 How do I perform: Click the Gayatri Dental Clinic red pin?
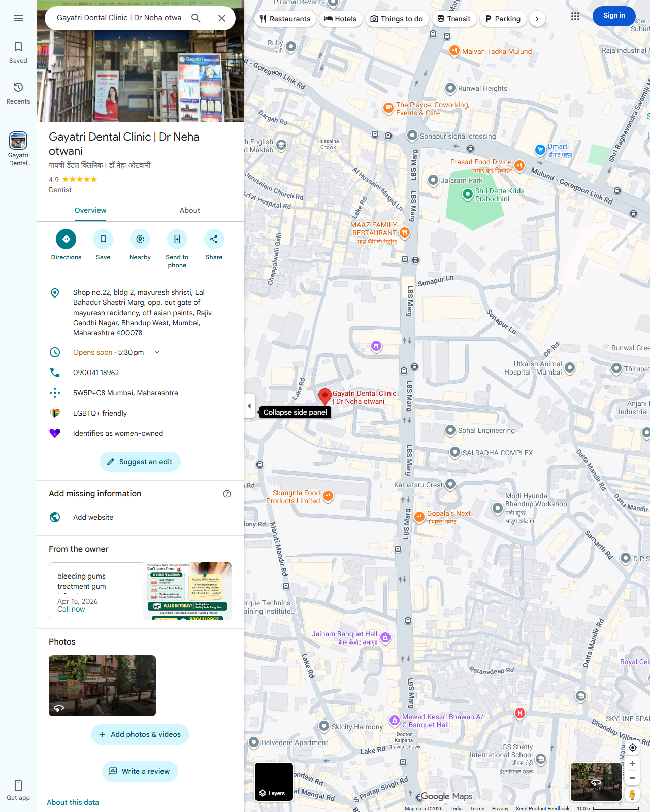pyautogui.click(x=324, y=396)
